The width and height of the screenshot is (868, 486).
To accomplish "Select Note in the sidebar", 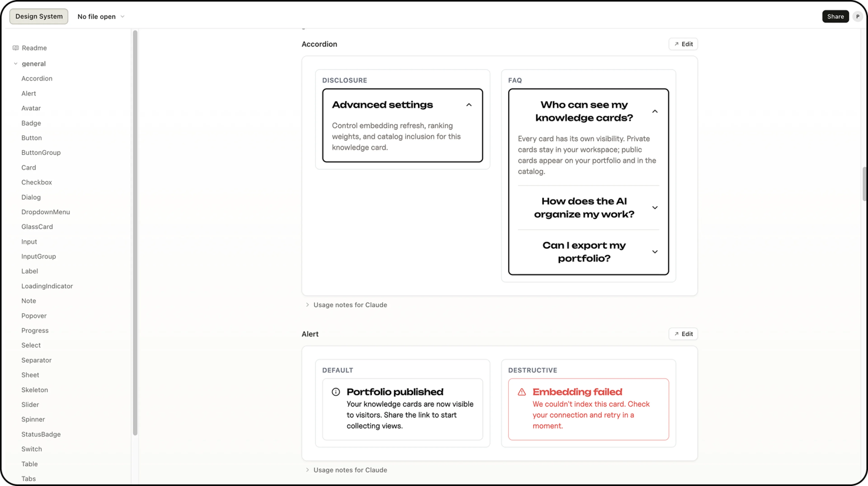I will tap(29, 301).
